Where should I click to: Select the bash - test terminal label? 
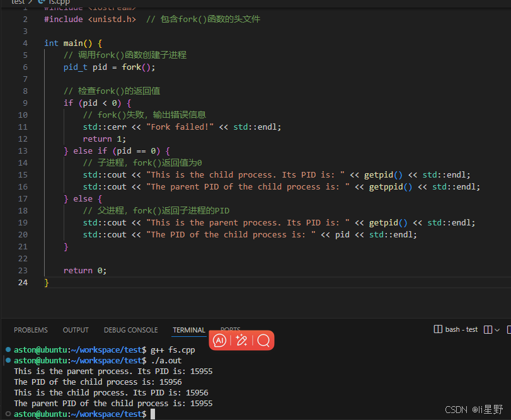click(461, 329)
